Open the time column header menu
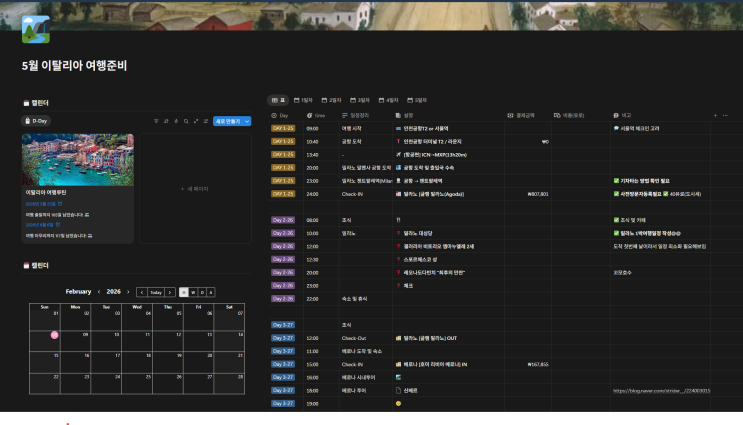Screen dimensions: 743x425 pyautogui.click(x=316, y=116)
